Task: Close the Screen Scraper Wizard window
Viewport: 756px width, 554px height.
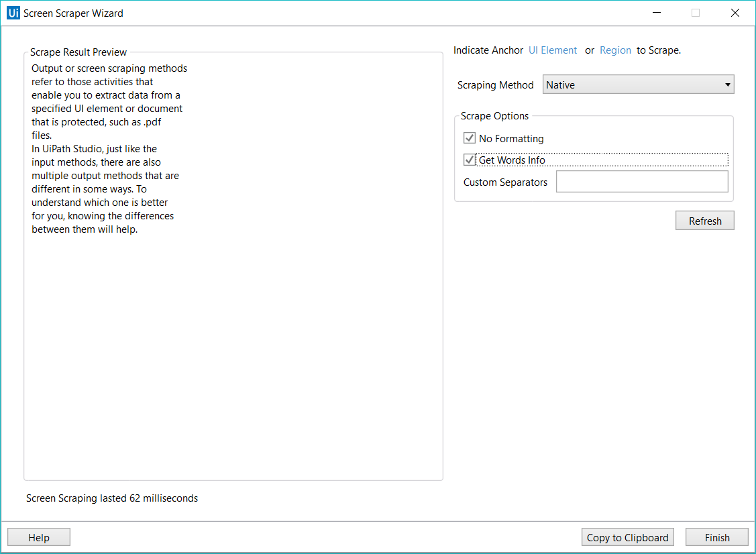Action: pos(735,13)
